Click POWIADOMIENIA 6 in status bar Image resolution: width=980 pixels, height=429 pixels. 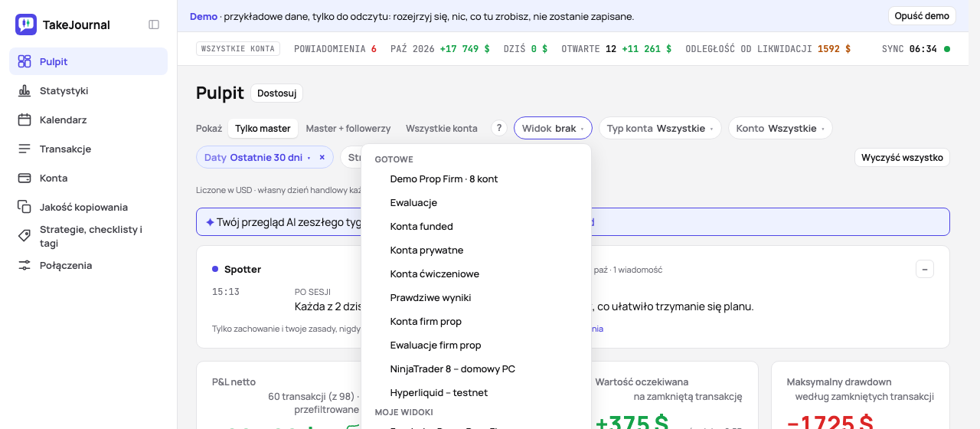(x=335, y=48)
